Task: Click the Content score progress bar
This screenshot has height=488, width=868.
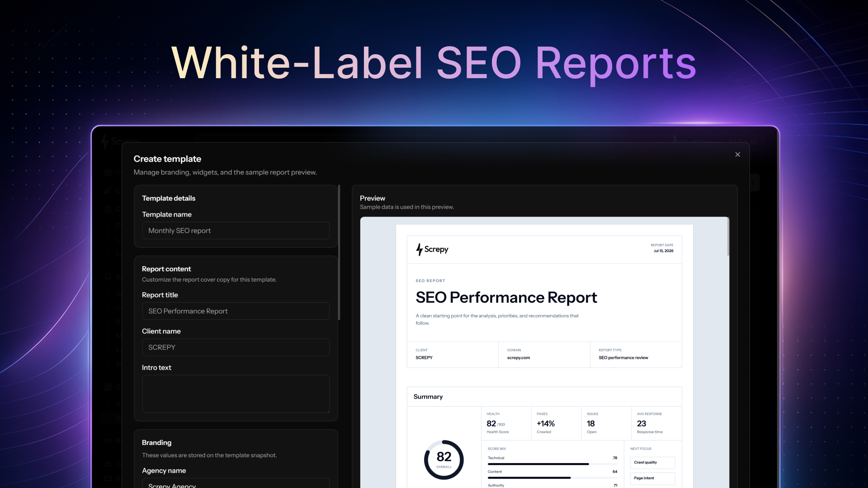Action: tap(552, 478)
